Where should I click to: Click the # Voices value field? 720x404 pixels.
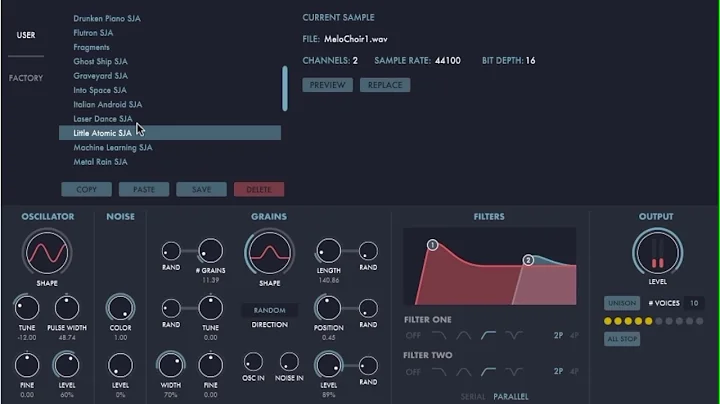click(694, 303)
